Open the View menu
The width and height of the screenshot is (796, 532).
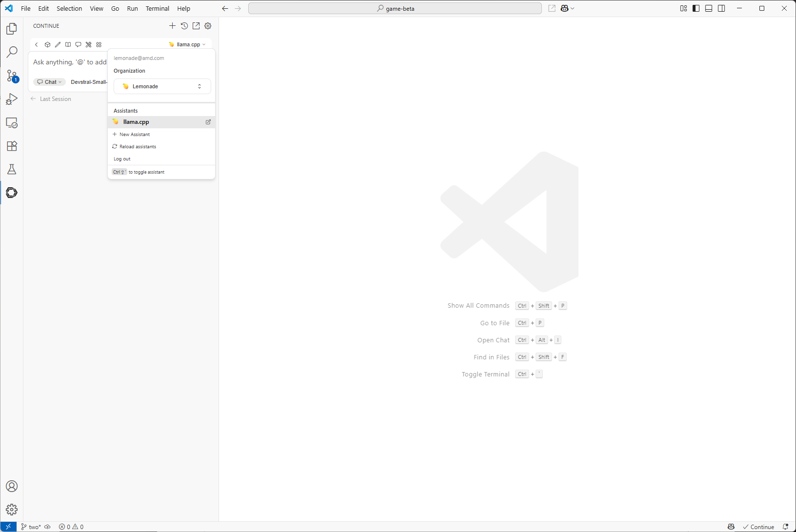(x=97, y=8)
